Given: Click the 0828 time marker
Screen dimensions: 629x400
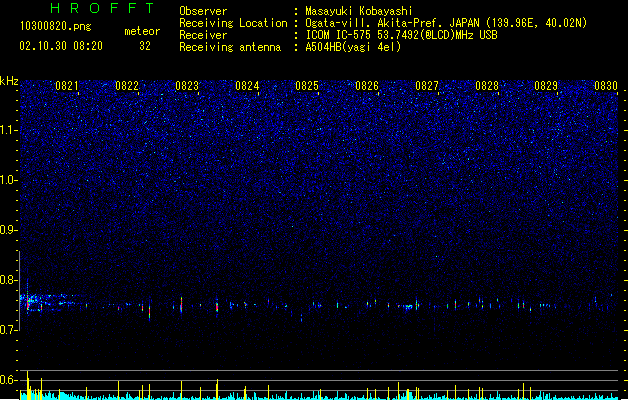Looking at the screenshot, I should [x=487, y=86].
